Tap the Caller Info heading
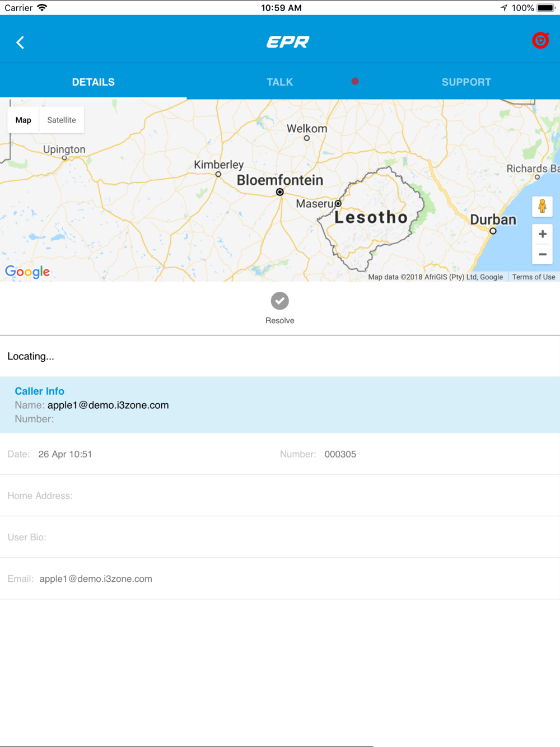The height and width of the screenshot is (747, 560). (39, 391)
